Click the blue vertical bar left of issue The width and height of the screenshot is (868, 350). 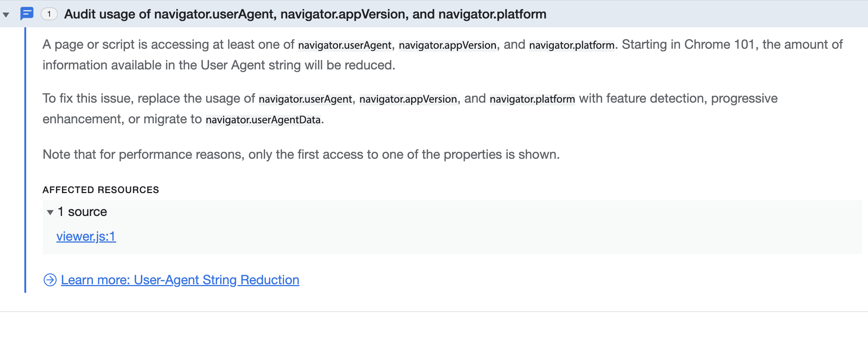[25, 160]
